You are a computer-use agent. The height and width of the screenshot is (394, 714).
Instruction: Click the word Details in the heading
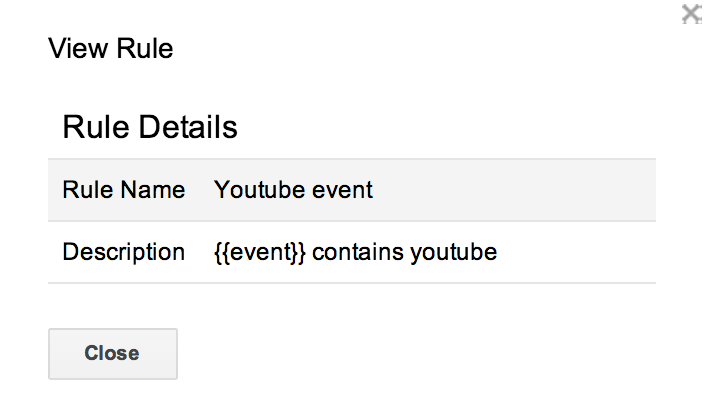coord(188,127)
